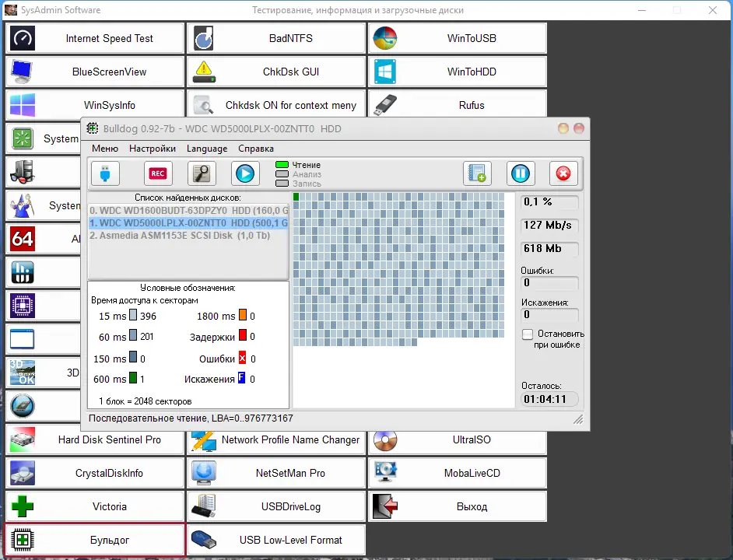The width and height of the screenshot is (733, 560).
Task: Click the red 64 AIDA icon
Action: [23, 239]
